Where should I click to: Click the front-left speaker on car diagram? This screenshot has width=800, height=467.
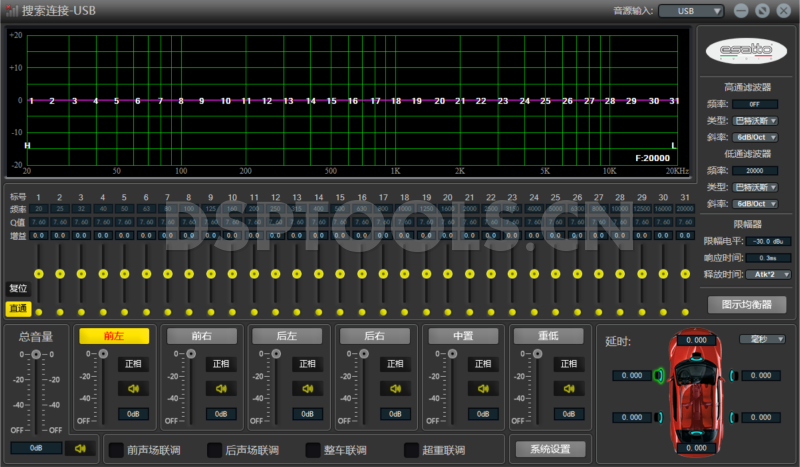(x=657, y=376)
